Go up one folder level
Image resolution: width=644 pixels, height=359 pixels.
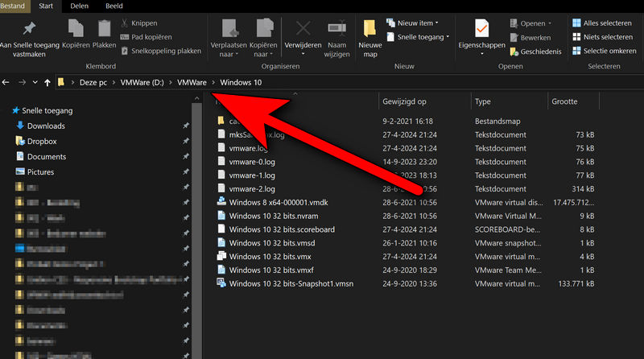click(47, 83)
